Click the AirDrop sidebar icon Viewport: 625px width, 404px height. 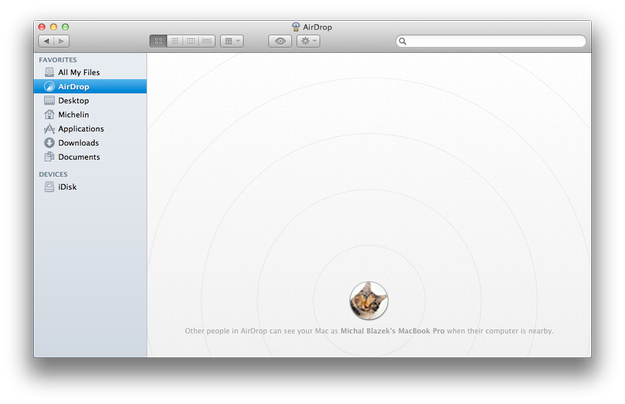49,86
